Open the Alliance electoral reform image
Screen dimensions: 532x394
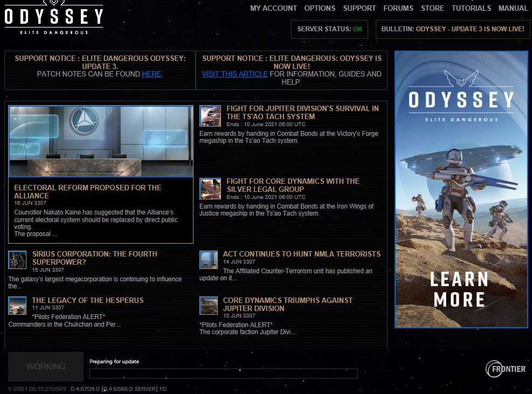[101, 141]
